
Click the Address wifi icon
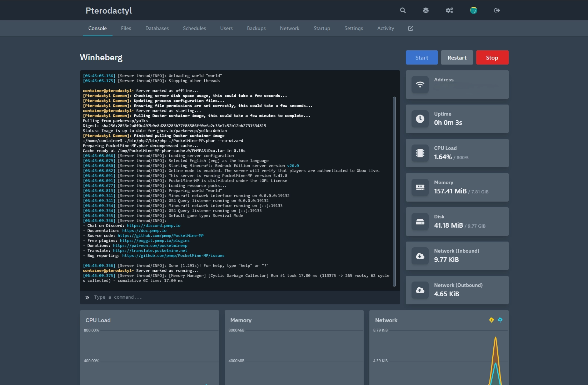[x=420, y=85]
